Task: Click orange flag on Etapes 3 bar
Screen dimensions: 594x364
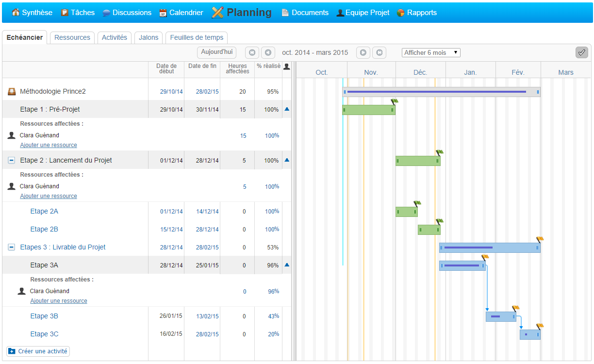Action: click(540, 239)
